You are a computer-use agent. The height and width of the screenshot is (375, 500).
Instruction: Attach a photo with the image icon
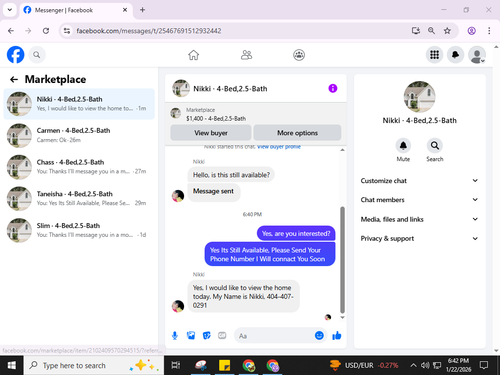click(191, 336)
